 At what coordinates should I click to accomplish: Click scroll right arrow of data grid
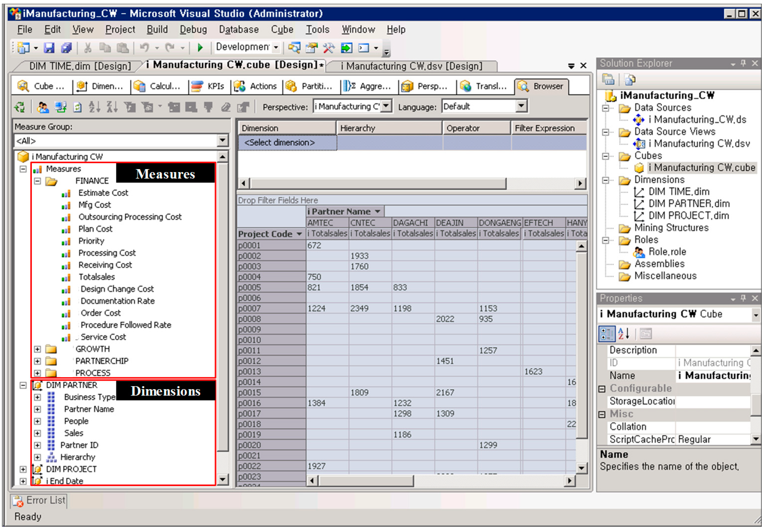[x=569, y=480]
